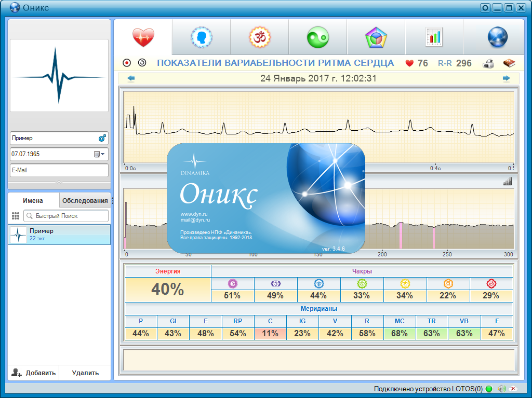Toggle sound with the speaker icon

pyautogui.click(x=501, y=389)
